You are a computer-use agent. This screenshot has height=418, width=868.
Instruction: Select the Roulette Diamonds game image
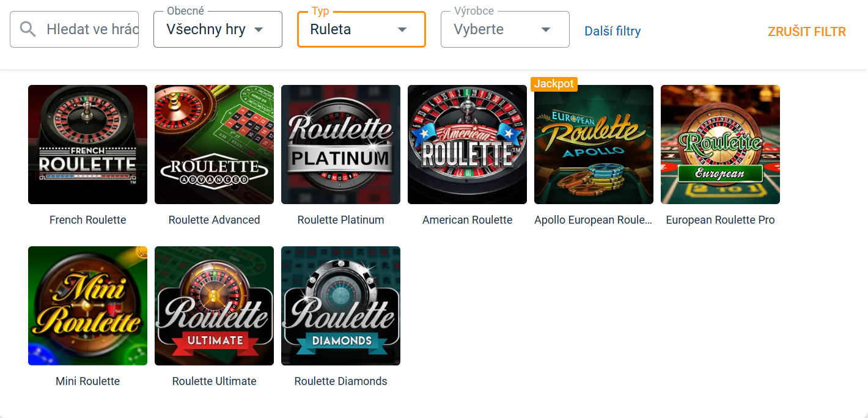(x=340, y=306)
